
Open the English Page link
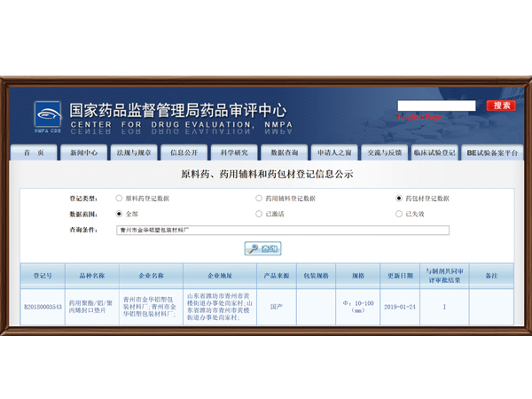419,117
